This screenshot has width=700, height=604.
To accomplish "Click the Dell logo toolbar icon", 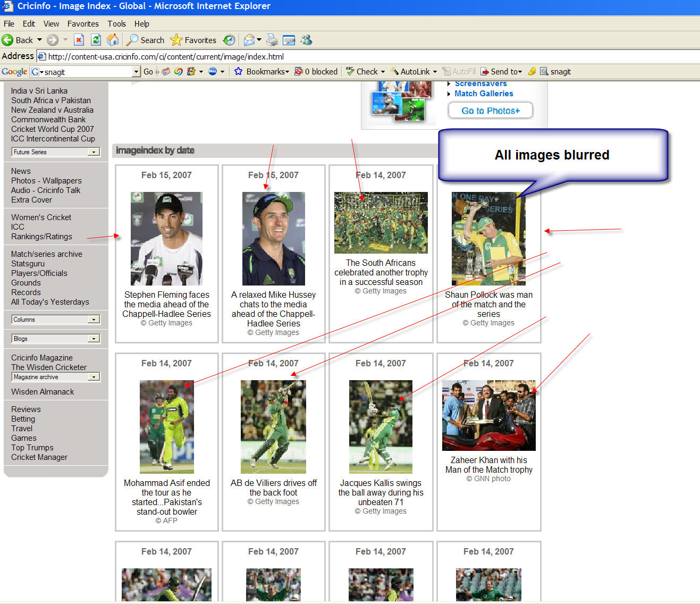I will pos(213,72).
